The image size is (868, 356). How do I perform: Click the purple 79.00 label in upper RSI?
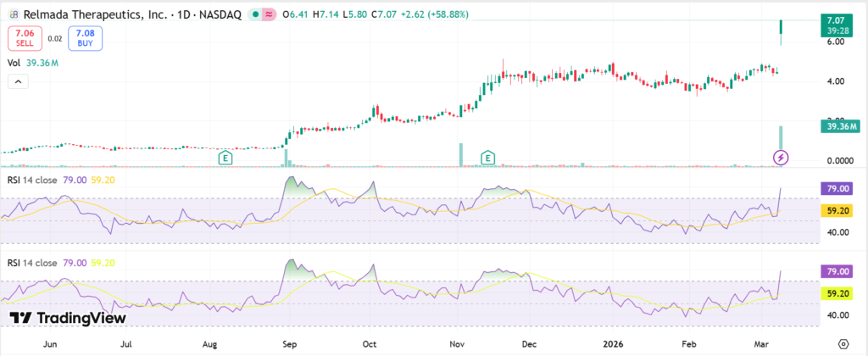837,188
